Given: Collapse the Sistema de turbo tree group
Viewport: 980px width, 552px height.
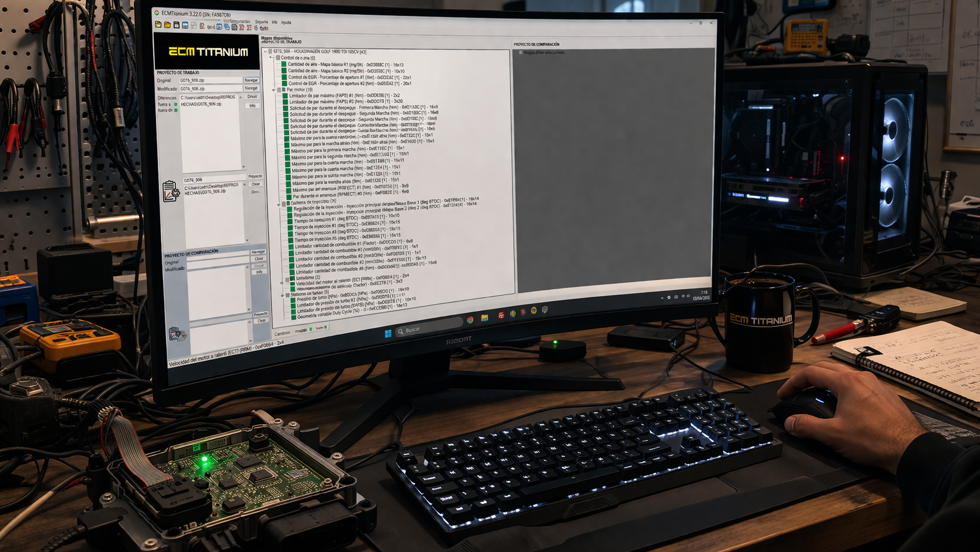Looking at the screenshot, I should 283,295.
